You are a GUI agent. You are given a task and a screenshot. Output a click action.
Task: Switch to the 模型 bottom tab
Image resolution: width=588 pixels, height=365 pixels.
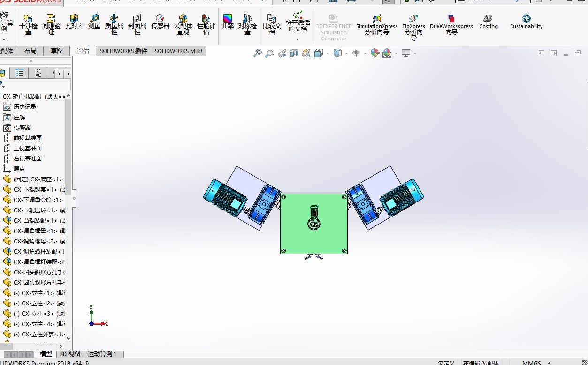(46, 354)
